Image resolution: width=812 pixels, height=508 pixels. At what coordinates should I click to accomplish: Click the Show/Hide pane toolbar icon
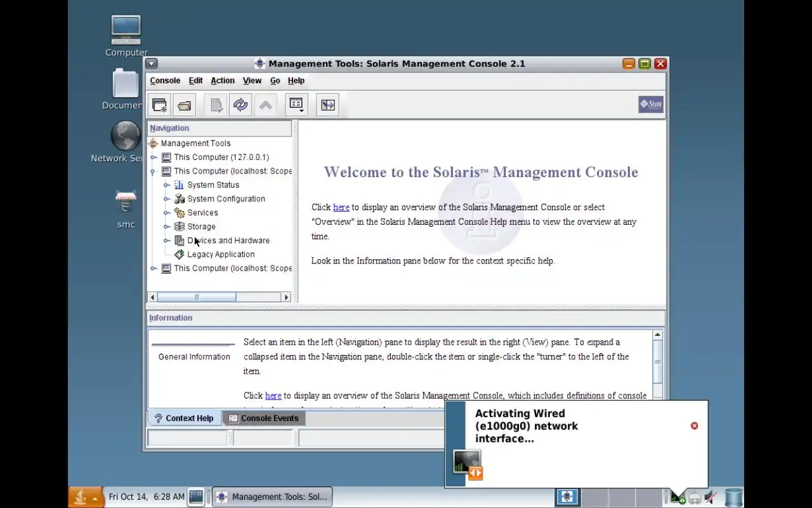328,105
